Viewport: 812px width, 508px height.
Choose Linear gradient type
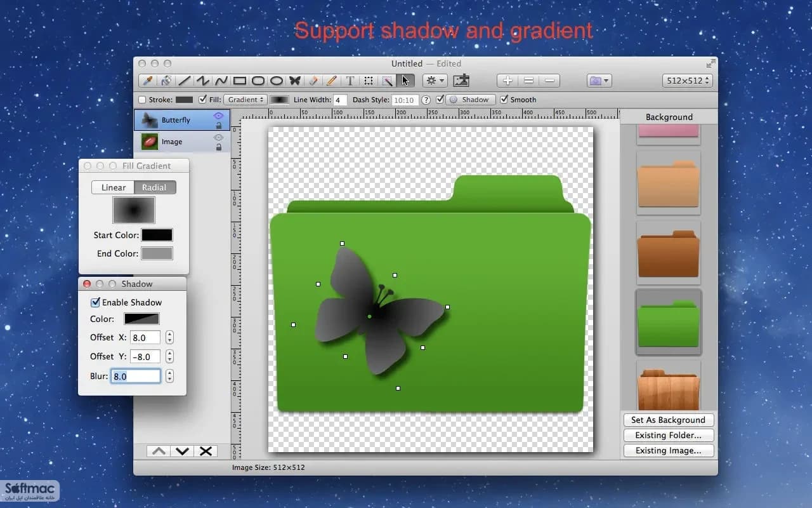click(x=113, y=187)
